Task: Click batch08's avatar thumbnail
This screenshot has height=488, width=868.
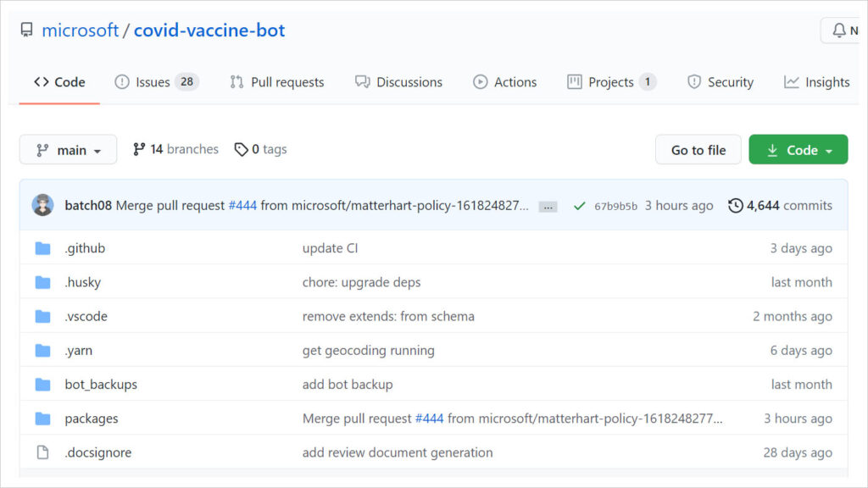Action: [x=42, y=204]
